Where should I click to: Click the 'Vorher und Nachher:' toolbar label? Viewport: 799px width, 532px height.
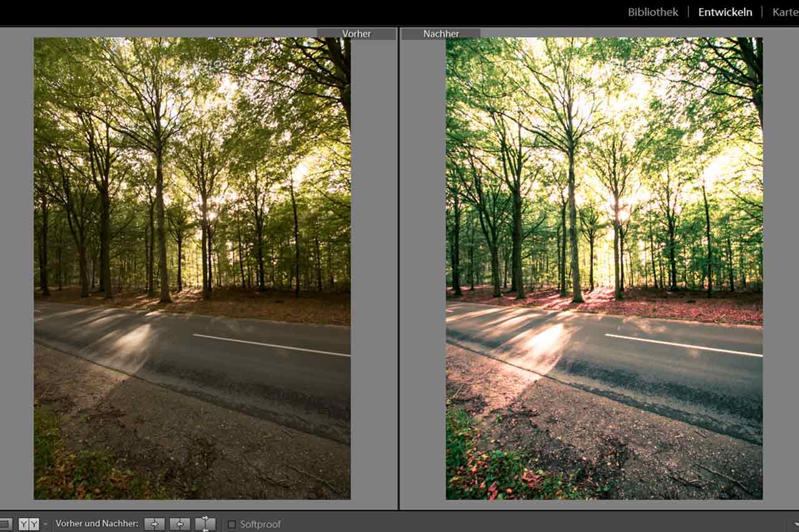[x=97, y=524]
